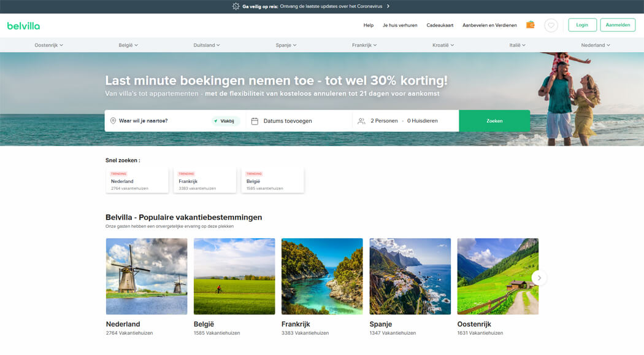Click the Aanmelden button
This screenshot has width=644, height=355.
[618, 25]
